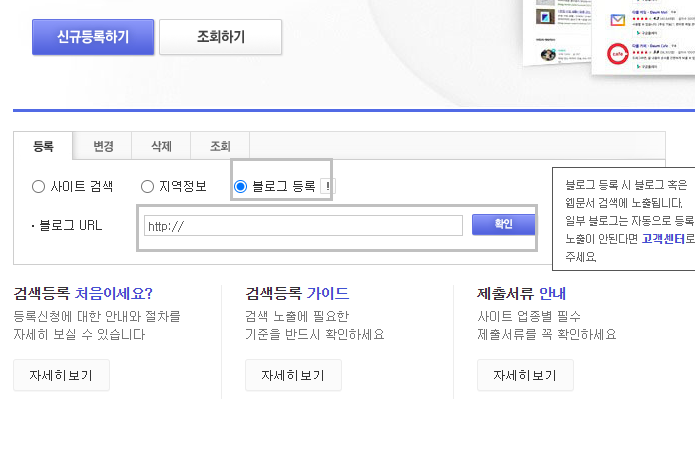
Task: Click 자세히보기 under 제출서류 안내
Action: pyautogui.click(x=525, y=375)
